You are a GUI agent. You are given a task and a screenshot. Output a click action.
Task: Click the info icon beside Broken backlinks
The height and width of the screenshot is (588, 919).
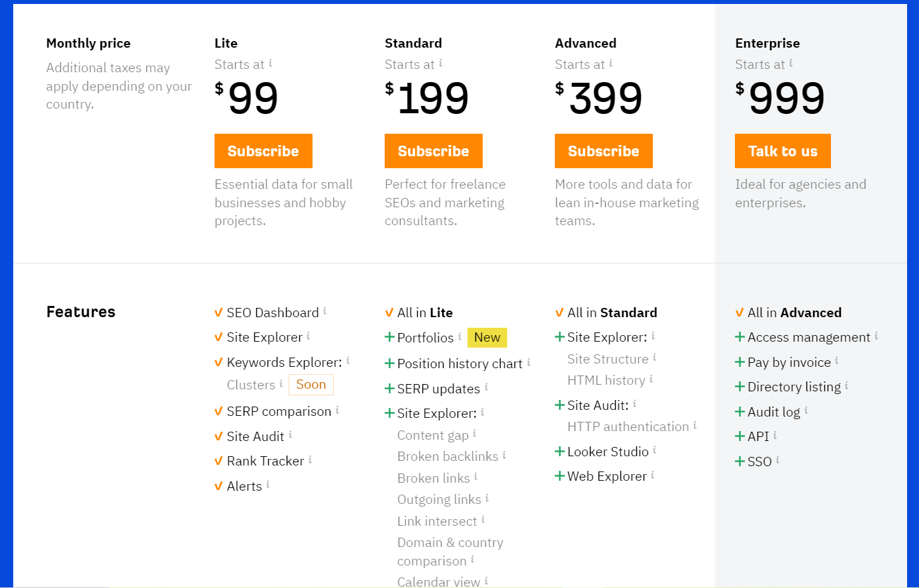[504, 455]
